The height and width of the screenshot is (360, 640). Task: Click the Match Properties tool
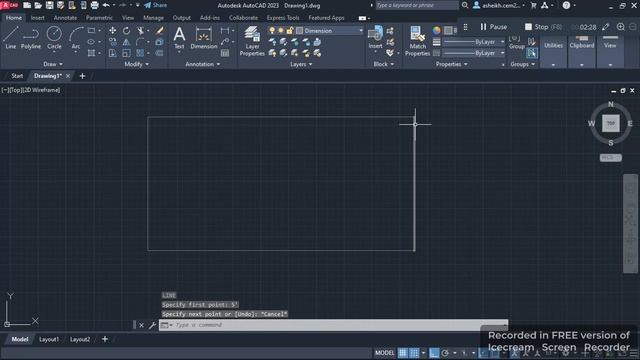[417, 41]
